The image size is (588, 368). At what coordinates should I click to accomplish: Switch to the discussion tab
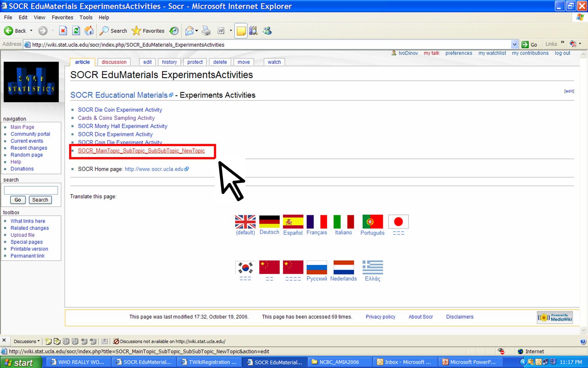[x=114, y=62]
